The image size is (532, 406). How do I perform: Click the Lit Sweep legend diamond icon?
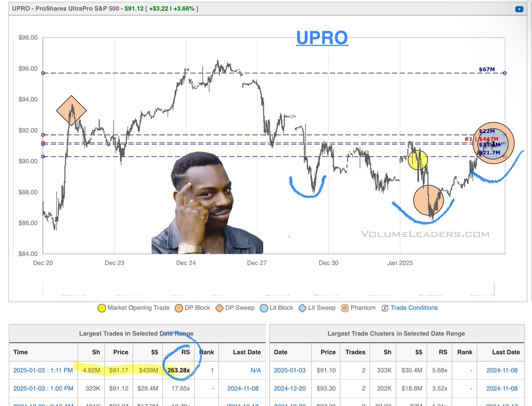coord(302,307)
